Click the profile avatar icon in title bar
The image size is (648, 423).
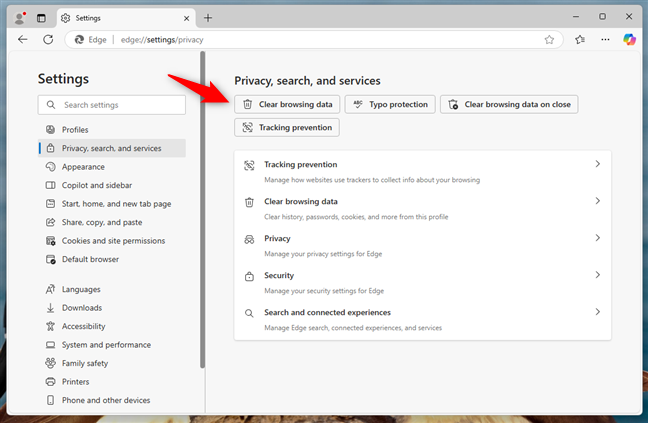click(19, 18)
